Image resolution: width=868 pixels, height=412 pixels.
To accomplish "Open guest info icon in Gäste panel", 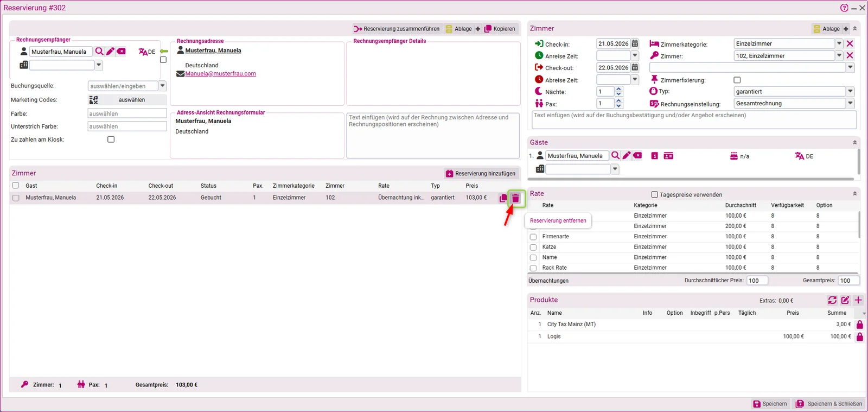I will [x=655, y=156].
